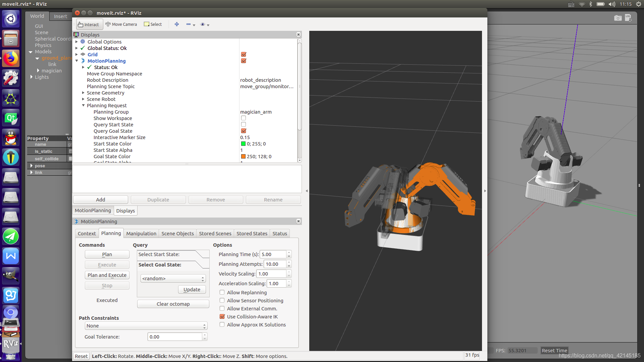This screenshot has width=644, height=362.
Task: Open the Stored States tab
Action: 252,234
